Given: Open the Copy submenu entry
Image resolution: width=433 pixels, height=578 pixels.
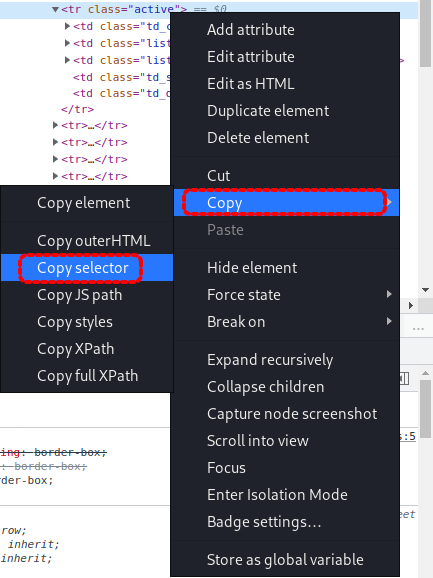Looking at the screenshot, I should point(286,202).
